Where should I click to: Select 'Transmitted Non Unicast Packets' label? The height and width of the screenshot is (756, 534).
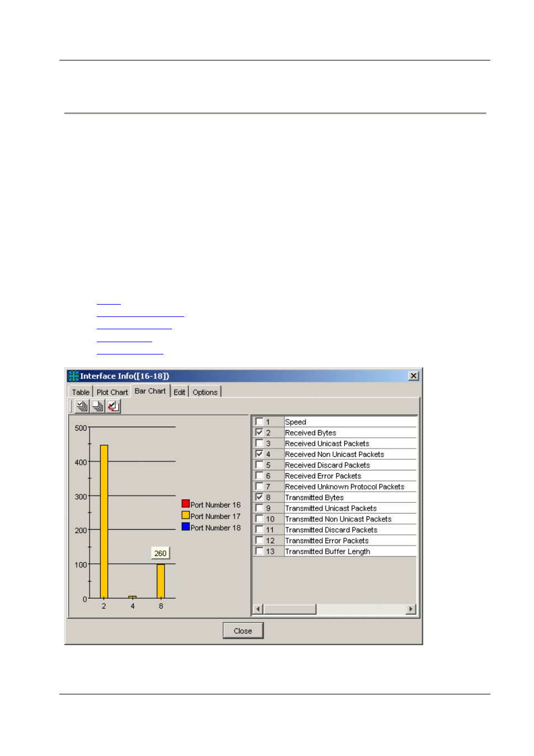[x=338, y=519]
